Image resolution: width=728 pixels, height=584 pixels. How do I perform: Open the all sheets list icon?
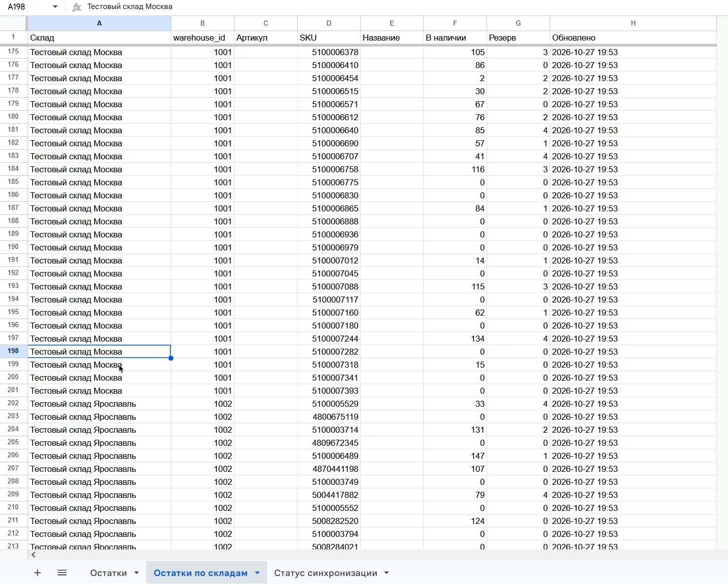point(62,572)
